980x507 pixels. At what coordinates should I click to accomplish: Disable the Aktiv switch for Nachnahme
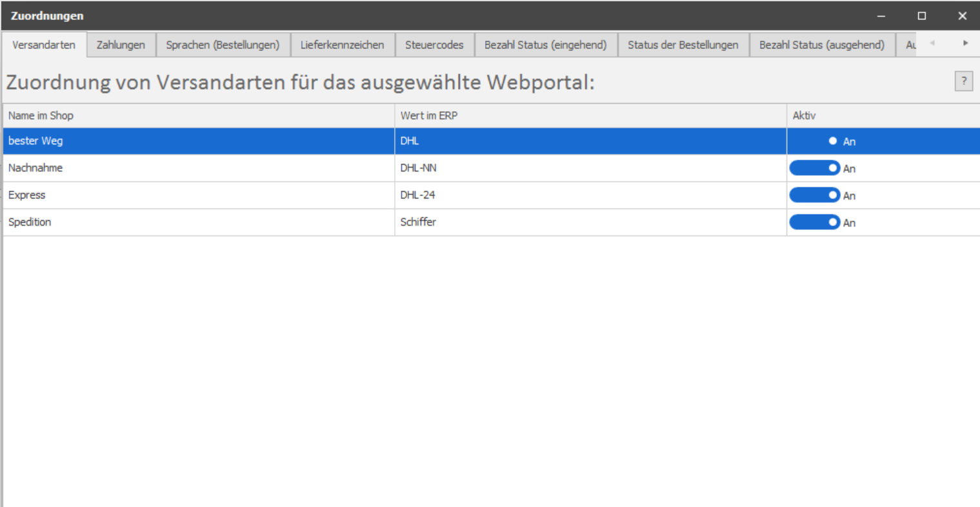pyautogui.click(x=815, y=168)
